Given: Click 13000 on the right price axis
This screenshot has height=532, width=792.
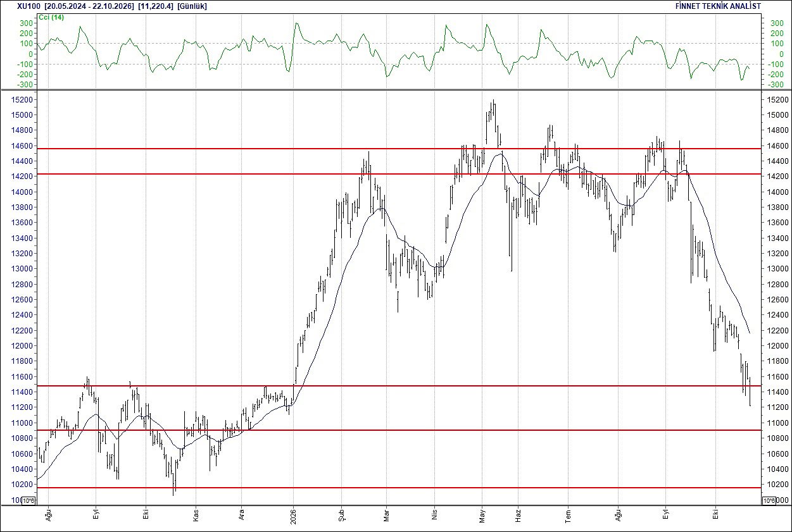Looking at the screenshot, I should click(x=777, y=269).
